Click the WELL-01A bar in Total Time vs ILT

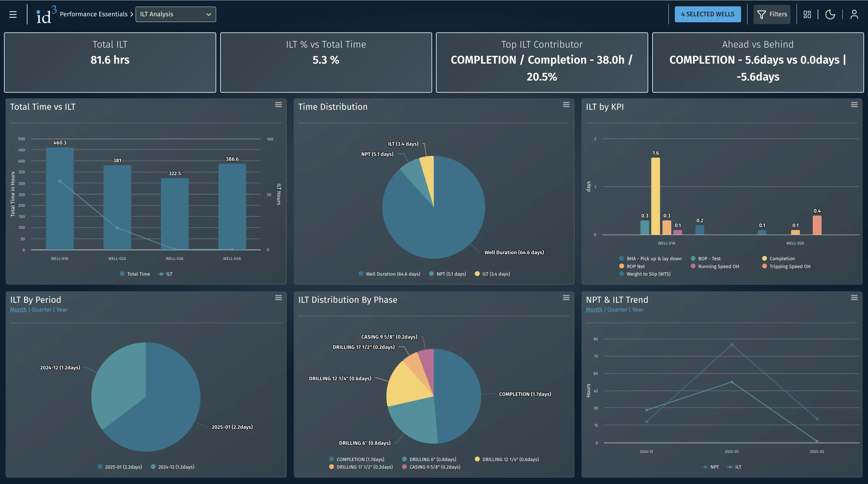pos(60,199)
